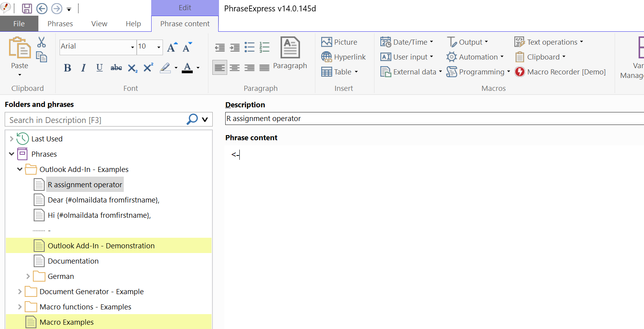Increase font size with grow icon
644x329 pixels.
(172, 47)
